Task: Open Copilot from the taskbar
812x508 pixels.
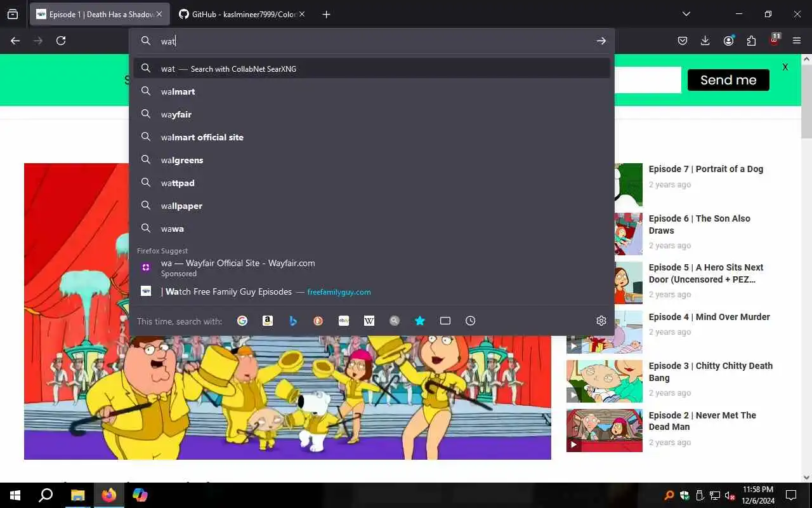Action: coord(140,495)
